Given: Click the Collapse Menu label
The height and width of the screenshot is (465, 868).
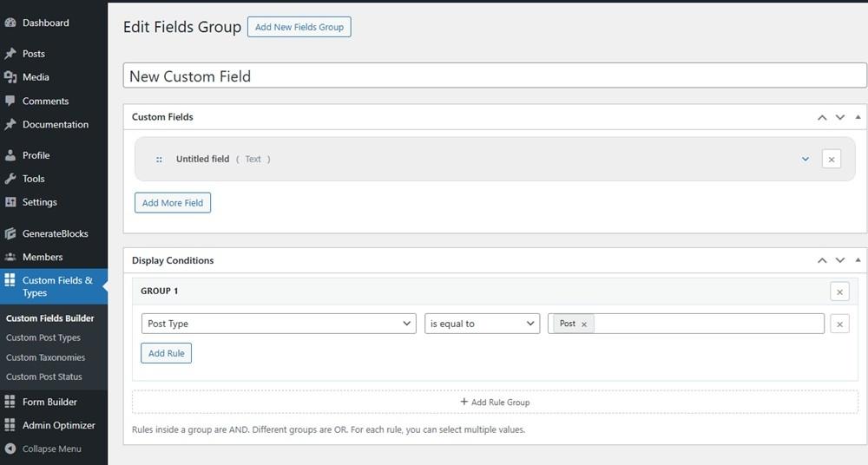Looking at the screenshot, I should click(x=51, y=449).
